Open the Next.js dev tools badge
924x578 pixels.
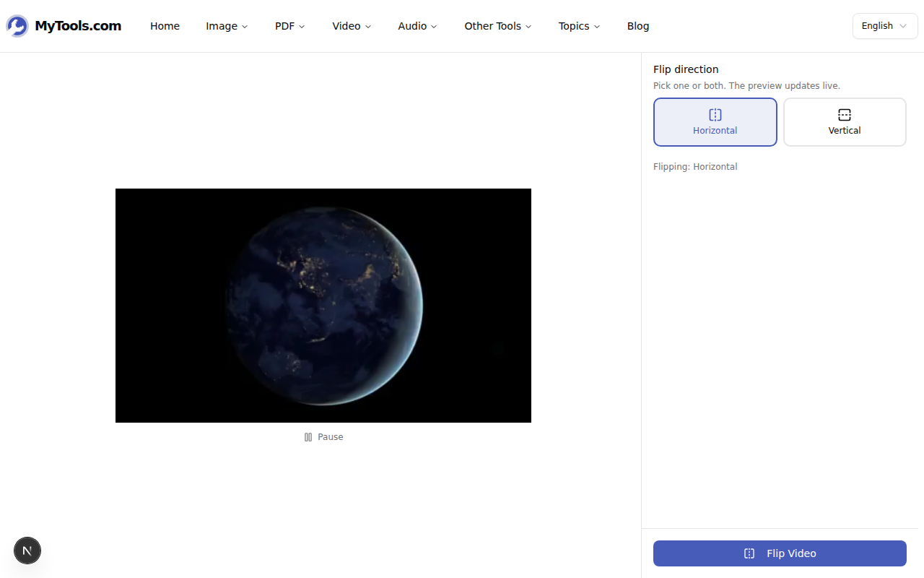27,551
